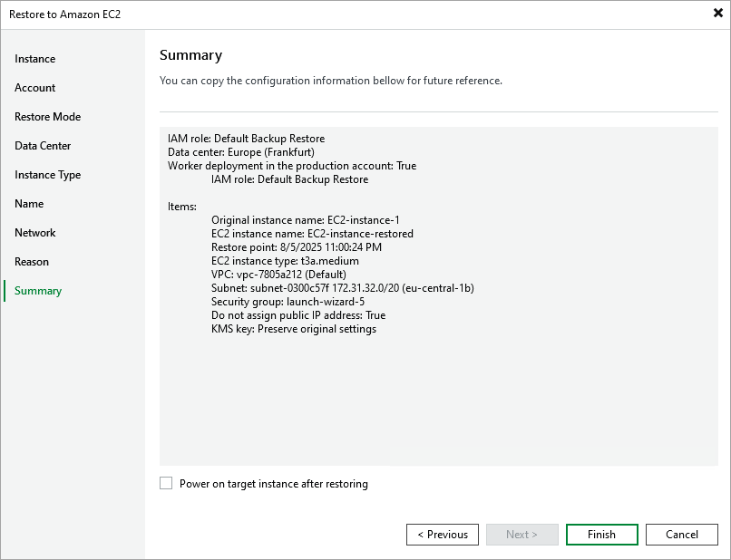Open the Network step

[x=34, y=233]
